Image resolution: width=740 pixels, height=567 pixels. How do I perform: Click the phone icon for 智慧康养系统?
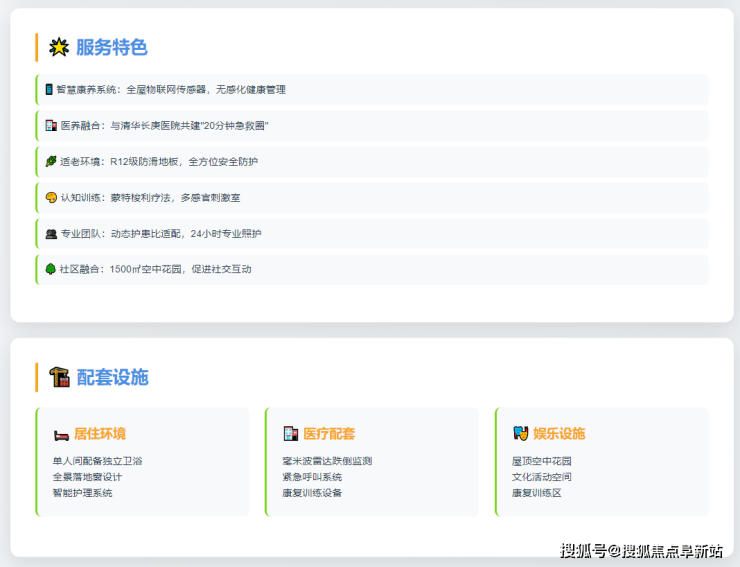click(49, 90)
